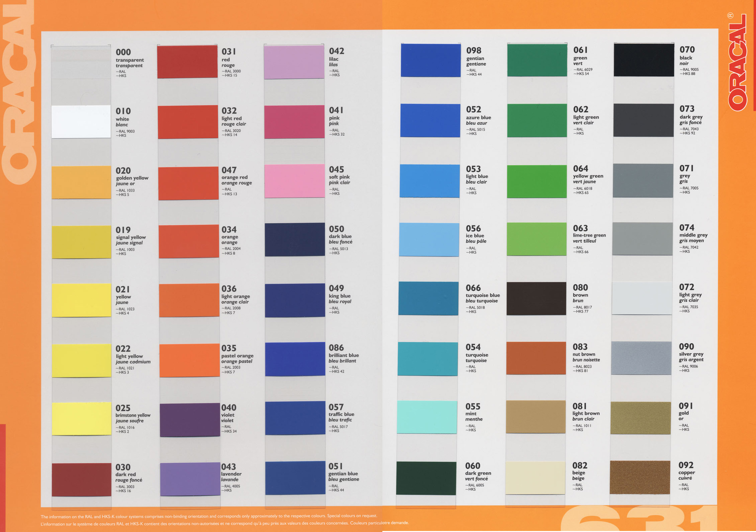756x532 pixels.
Task: Choose the 072 light grey swatch
Action: [x=642, y=298]
